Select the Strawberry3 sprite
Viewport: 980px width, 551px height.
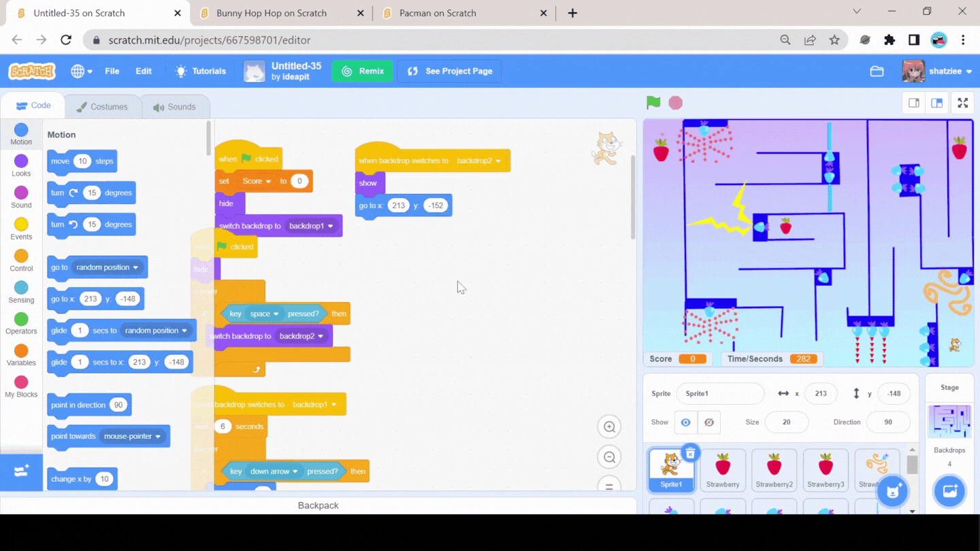pyautogui.click(x=826, y=470)
